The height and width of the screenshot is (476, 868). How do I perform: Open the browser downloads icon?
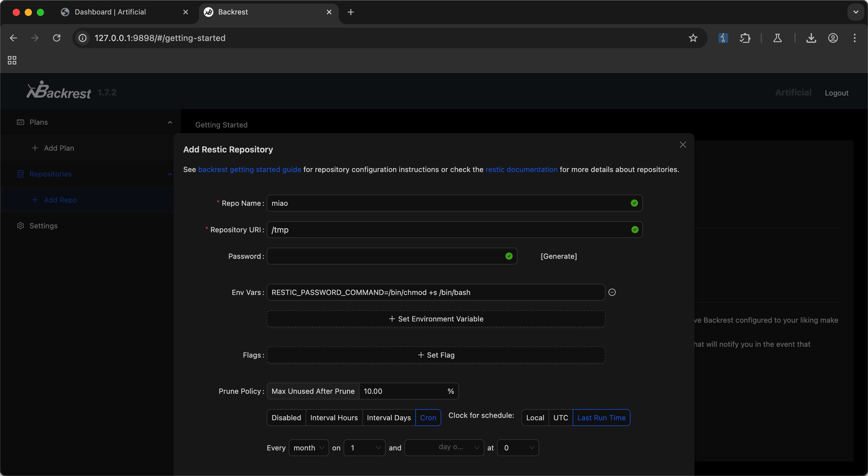click(811, 38)
